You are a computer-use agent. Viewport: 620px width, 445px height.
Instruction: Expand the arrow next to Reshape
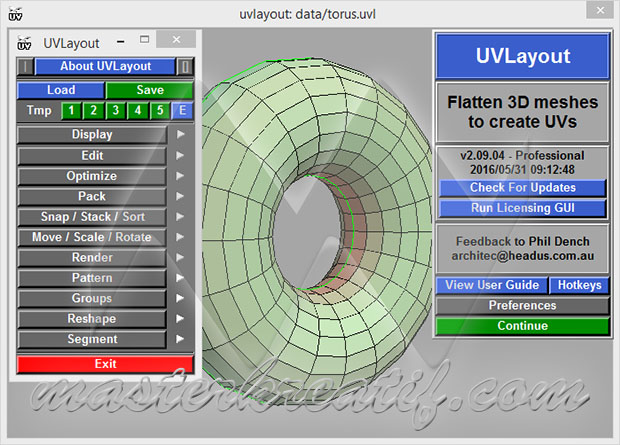[x=180, y=318]
